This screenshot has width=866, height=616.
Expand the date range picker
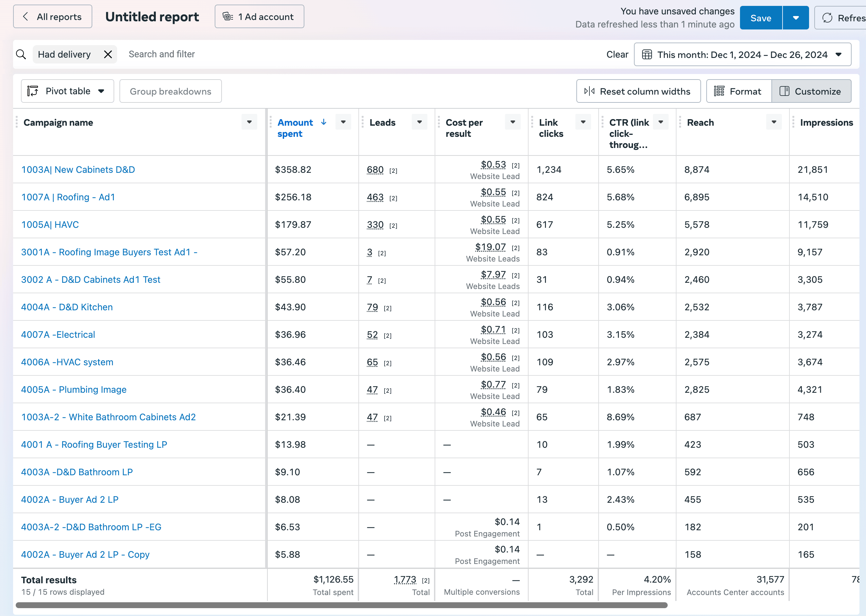pos(742,55)
